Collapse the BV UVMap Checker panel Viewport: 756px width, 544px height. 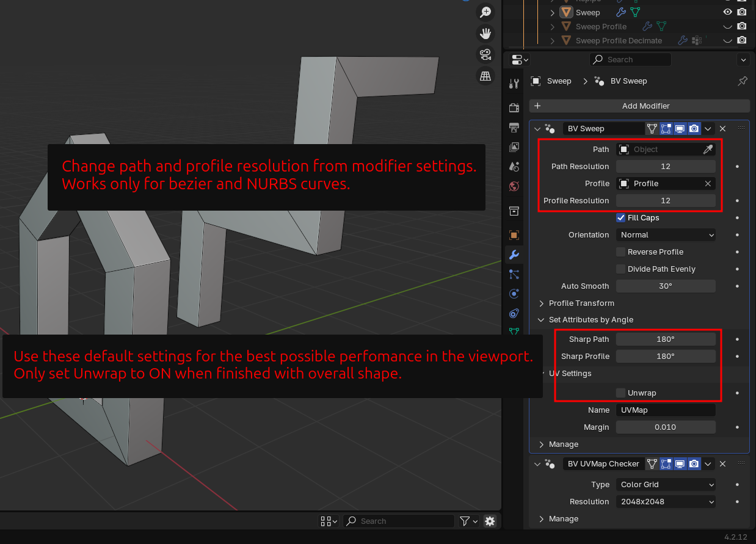(537, 464)
